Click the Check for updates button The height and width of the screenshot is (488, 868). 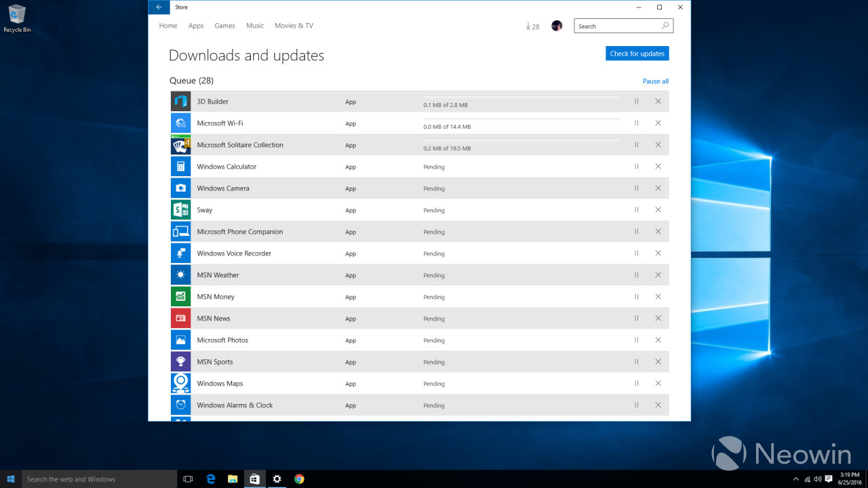click(637, 54)
